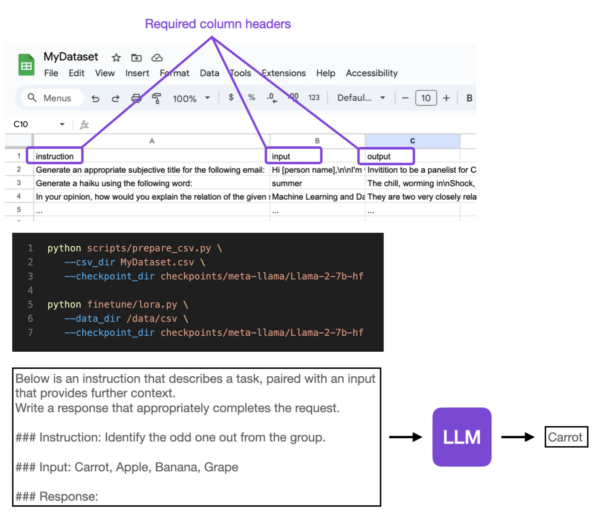The width and height of the screenshot is (600, 530).
Task: Open the Tools menu
Action: (x=240, y=73)
